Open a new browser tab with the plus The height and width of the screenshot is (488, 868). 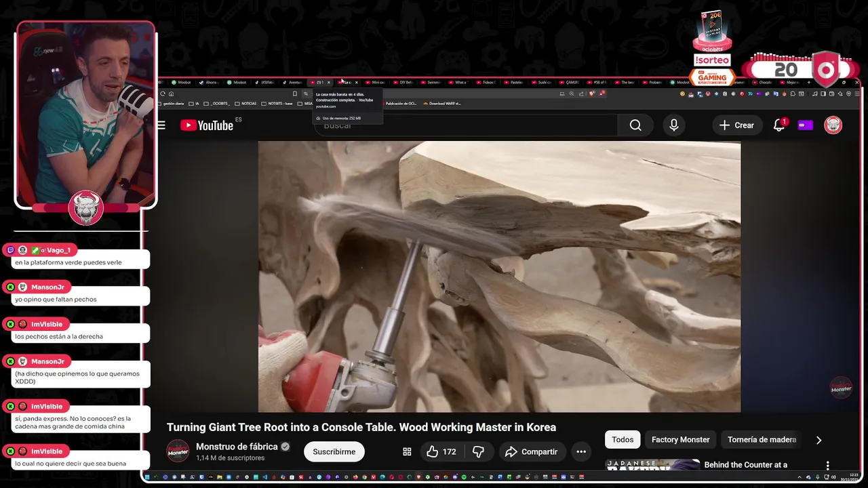(x=809, y=83)
